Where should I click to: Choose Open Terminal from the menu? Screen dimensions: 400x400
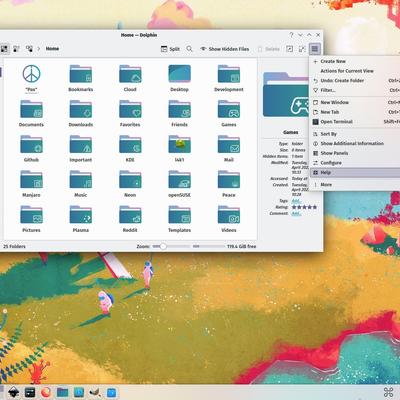(x=355, y=122)
